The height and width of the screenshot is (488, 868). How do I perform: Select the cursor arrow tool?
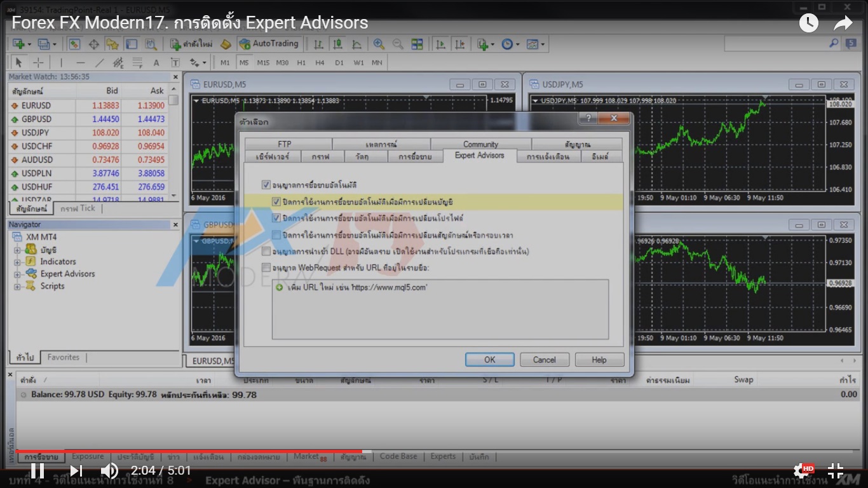(x=18, y=62)
